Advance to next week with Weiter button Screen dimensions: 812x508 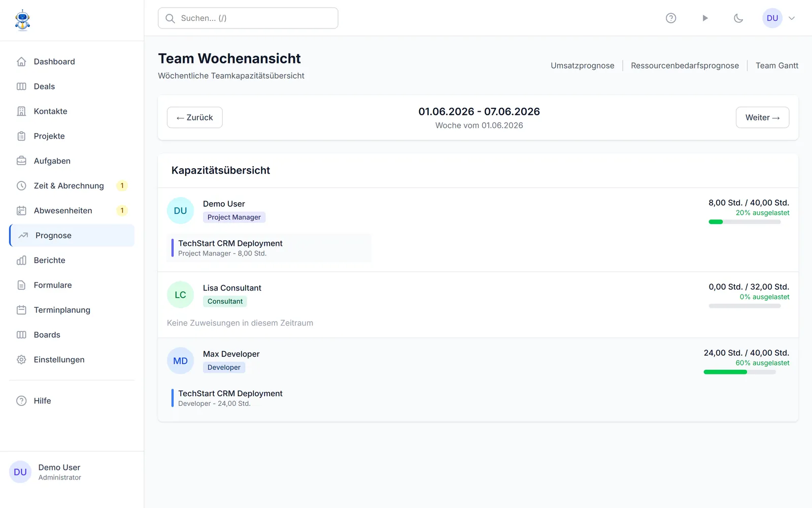[x=762, y=117]
